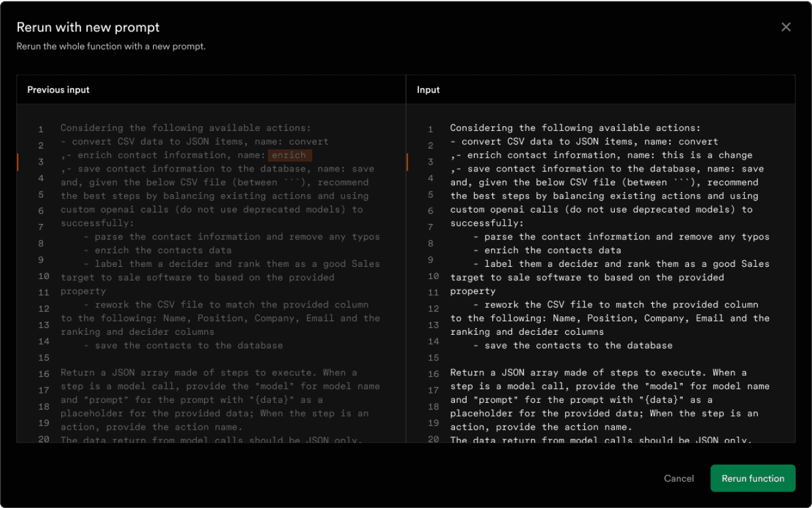The width and height of the screenshot is (812, 508).
Task: Click the 'convert CSV data to JSON items' line in Input
Action: click(584, 141)
